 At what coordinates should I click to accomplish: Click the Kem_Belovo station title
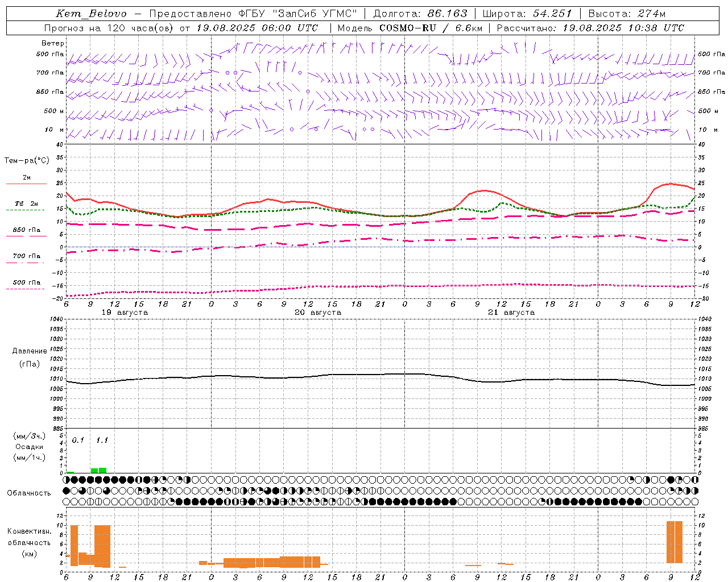(x=91, y=14)
